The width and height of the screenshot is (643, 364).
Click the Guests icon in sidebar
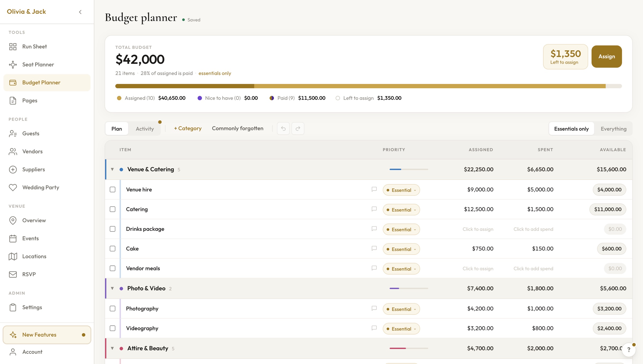point(13,133)
